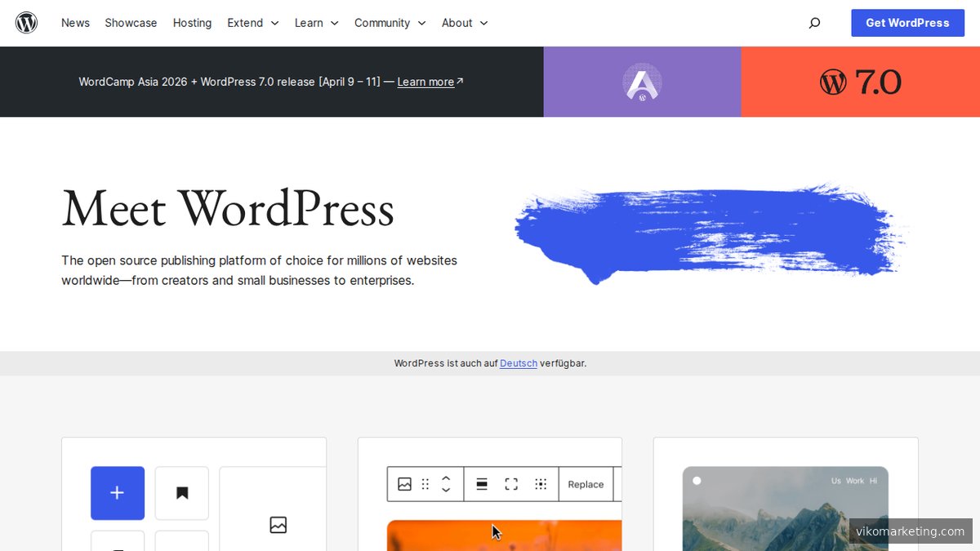980x551 pixels.
Task: Select the Image block icon in the editor toolbar
Action: tap(404, 483)
